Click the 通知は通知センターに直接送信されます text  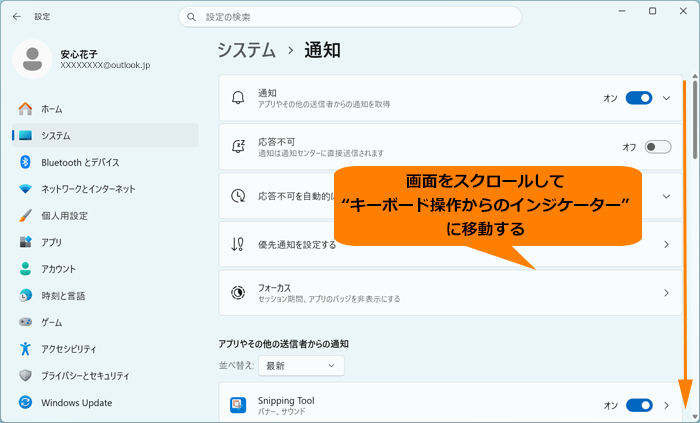(321, 153)
